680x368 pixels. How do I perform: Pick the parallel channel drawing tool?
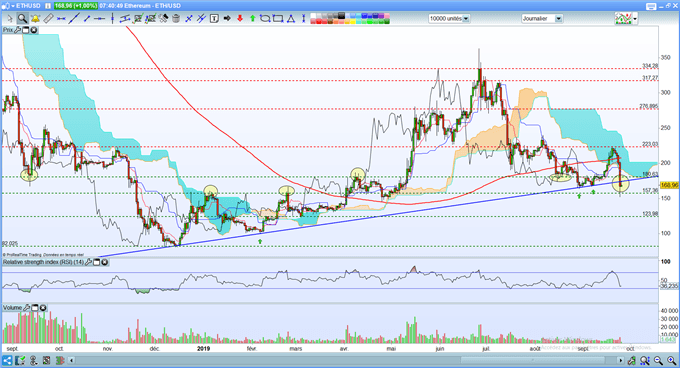coord(125,19)
